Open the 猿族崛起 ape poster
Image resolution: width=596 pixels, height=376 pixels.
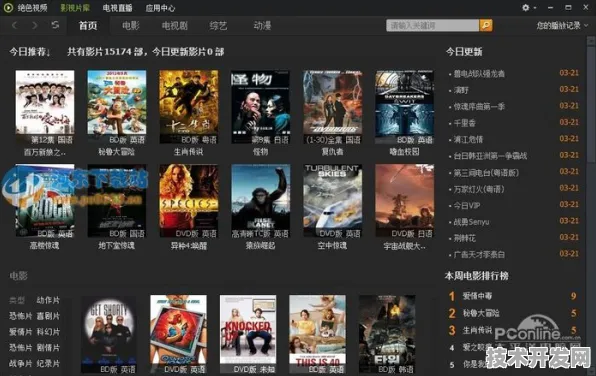click(x=260, y=201)
